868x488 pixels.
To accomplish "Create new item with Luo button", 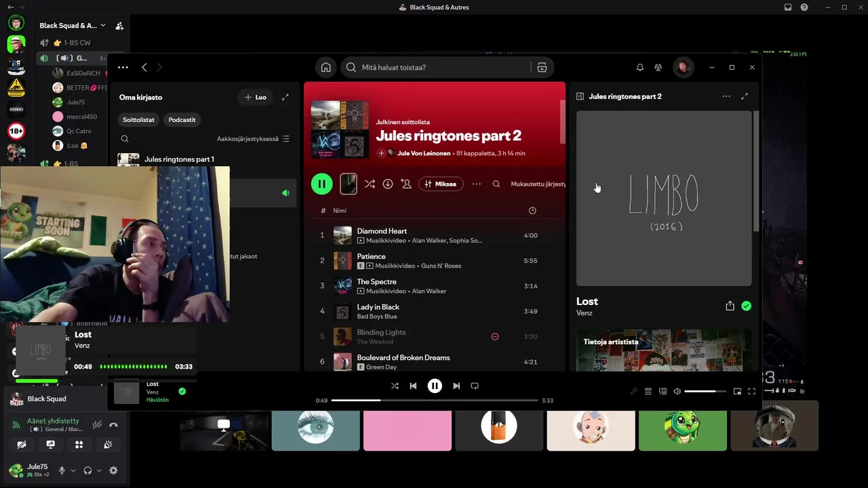I will [x=255, y=97].
